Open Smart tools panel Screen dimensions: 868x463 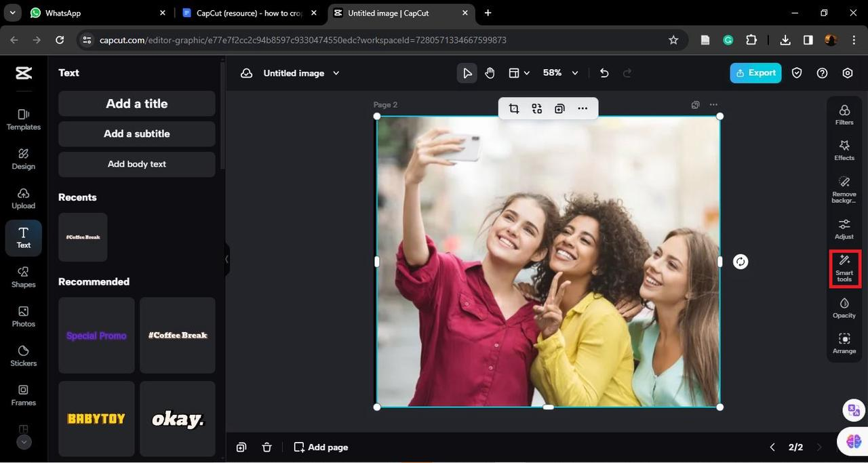(844, 269)
